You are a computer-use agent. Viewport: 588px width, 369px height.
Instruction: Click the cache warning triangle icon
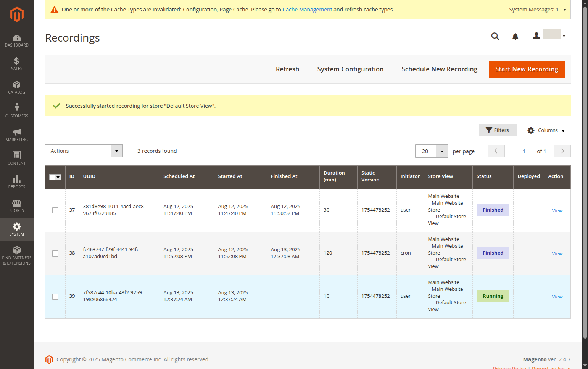pos(55,10)
